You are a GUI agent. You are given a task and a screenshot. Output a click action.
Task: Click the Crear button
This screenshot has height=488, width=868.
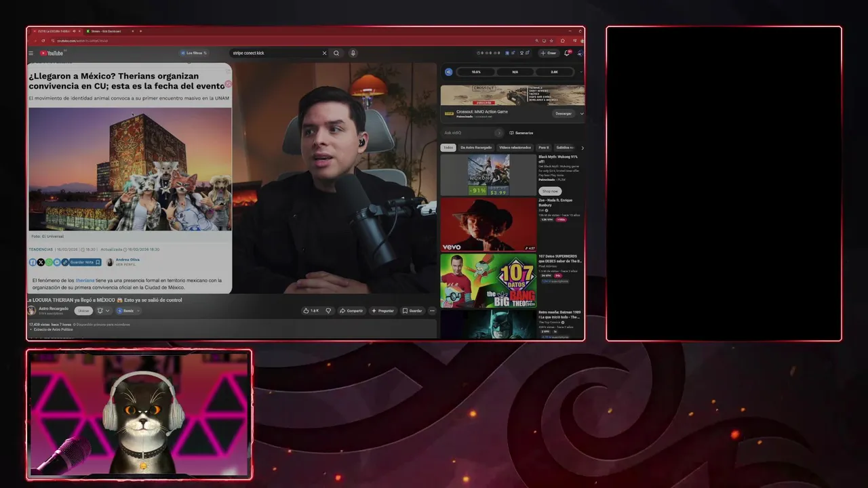point(549,53)
